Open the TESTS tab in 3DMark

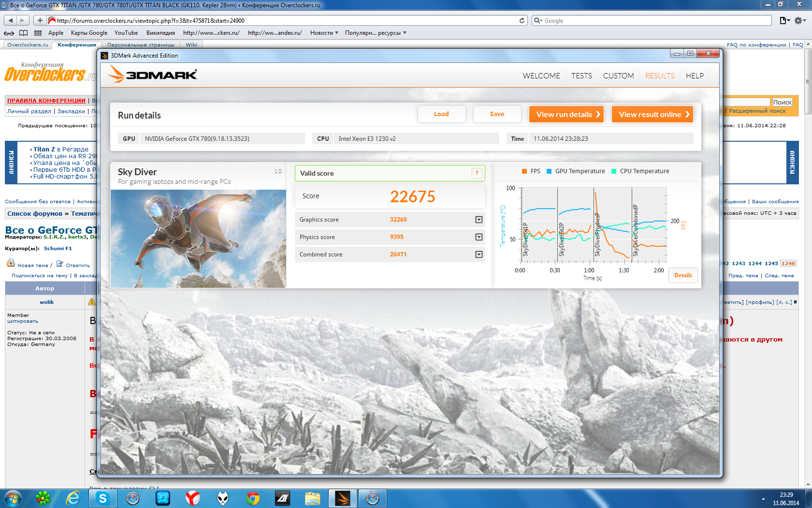pos(581,76)
